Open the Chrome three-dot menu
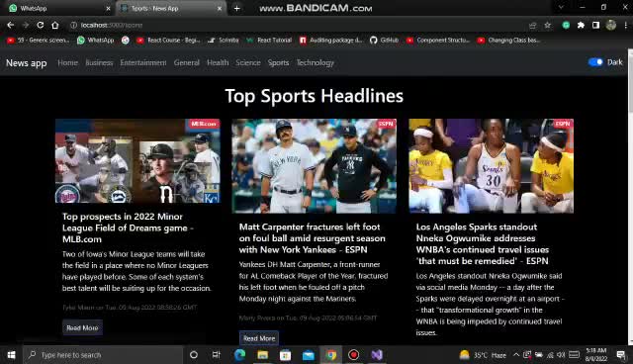Viewport: 633px width, 364px height. pyautogui.click(x=626, y=25)
